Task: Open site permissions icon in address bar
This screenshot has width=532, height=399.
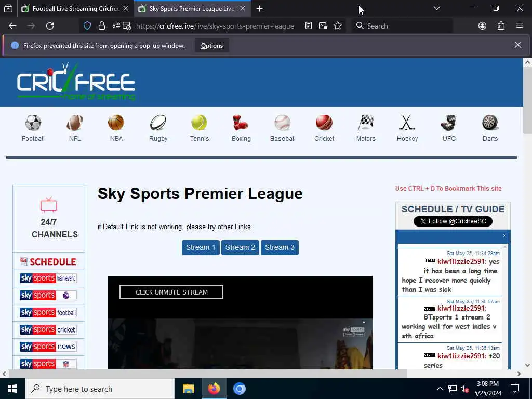Action: [116, 26]
